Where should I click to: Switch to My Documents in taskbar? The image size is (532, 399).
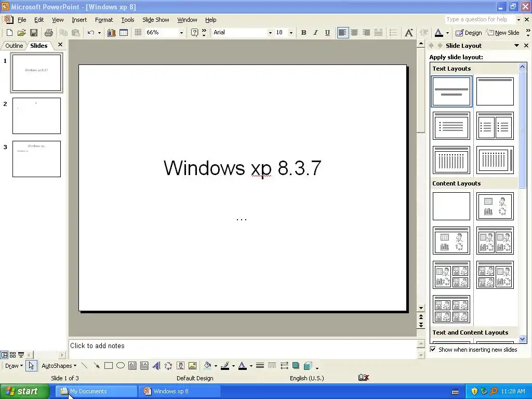(x=96, y=391)
